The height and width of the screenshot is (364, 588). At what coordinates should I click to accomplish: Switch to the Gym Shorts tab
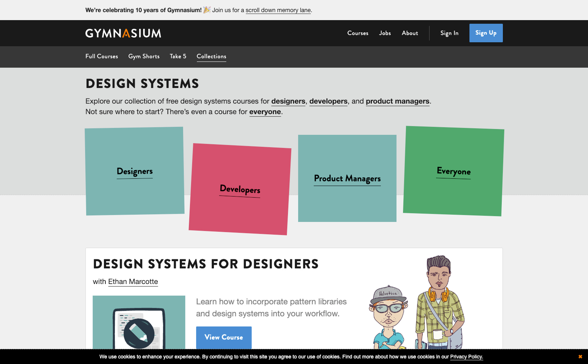pos(144,56)
